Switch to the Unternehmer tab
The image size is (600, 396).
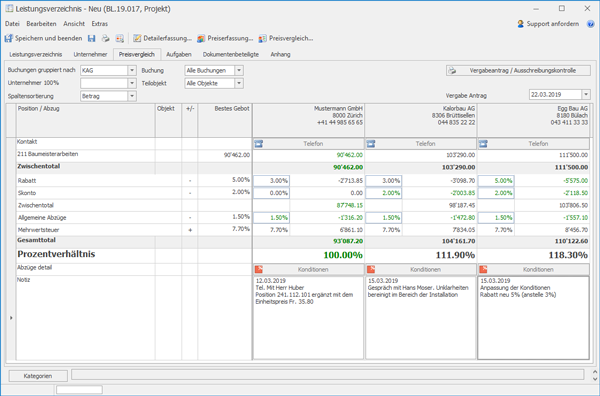click(x=90, y=54)
